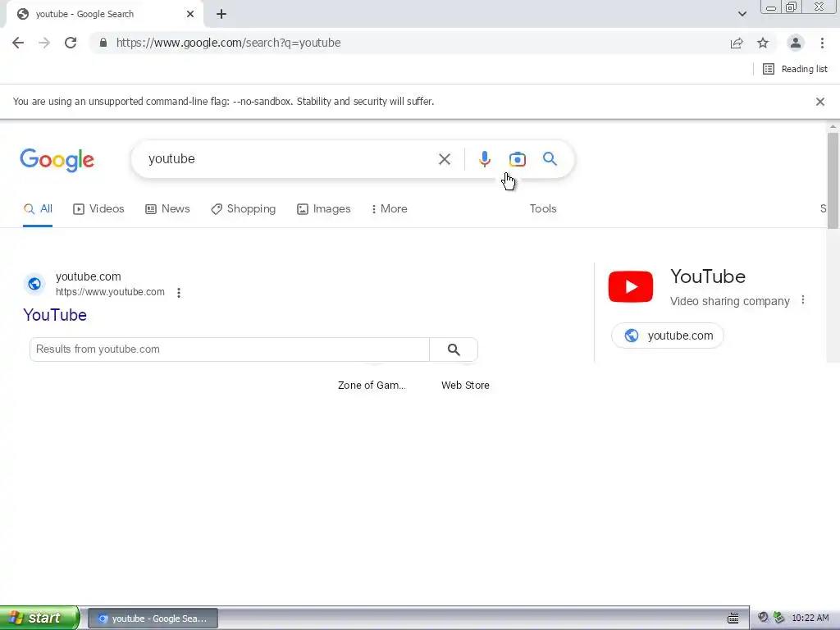Click the https://www.youtube.com URL text
Screen dimensions: 840x630
pos(110,292)
